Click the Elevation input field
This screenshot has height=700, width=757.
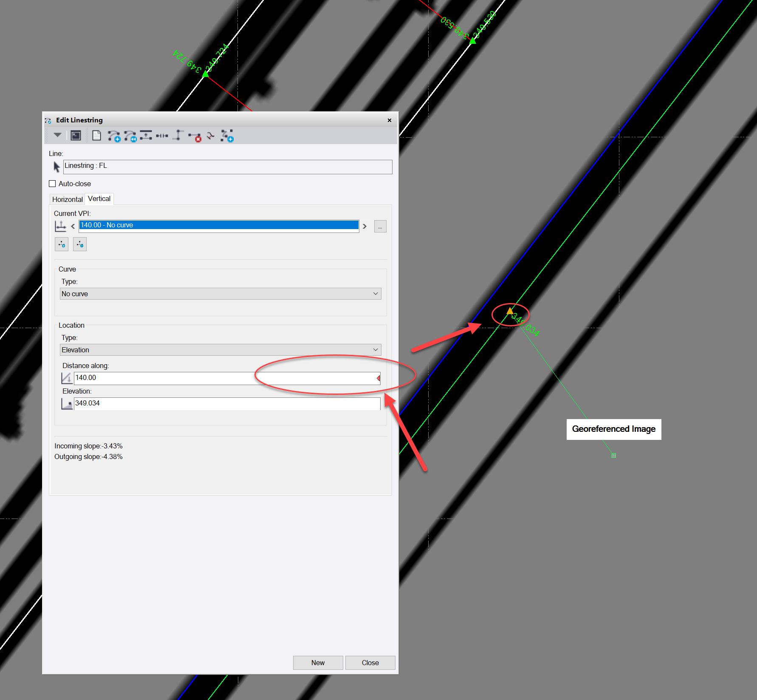(227, 403)
